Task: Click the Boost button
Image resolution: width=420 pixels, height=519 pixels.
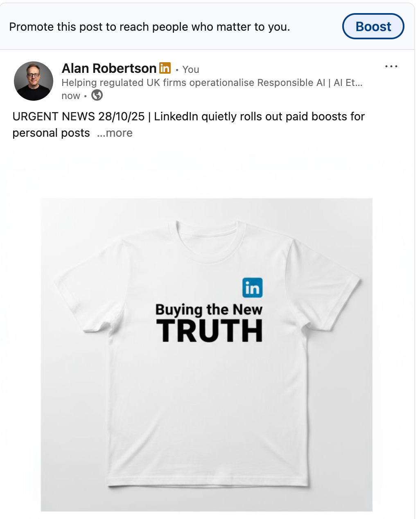Action: (x=373, y=27)
